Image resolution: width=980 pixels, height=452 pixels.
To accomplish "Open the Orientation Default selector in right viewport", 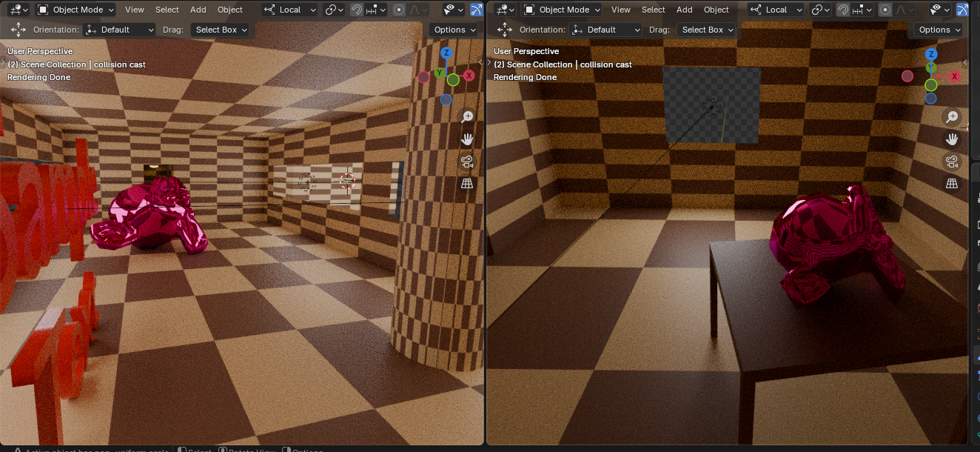I will click(605, 30).
